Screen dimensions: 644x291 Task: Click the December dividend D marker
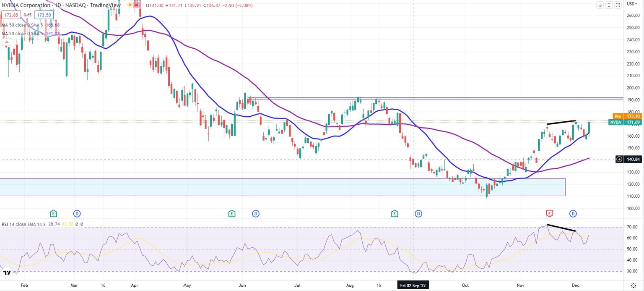click(x=573, y=213)
